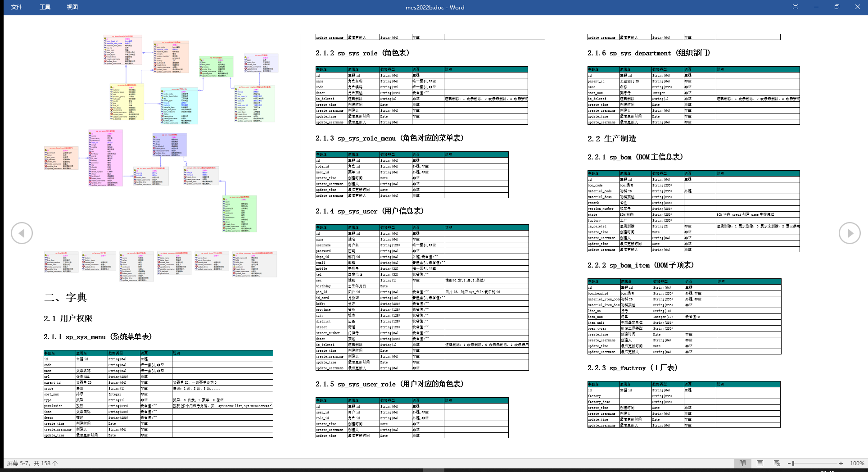Image resolution: width=868 pixels, height=472 pixels.
Task: Click the factory_desc cell in sp_factroy table
Action: 603,402
